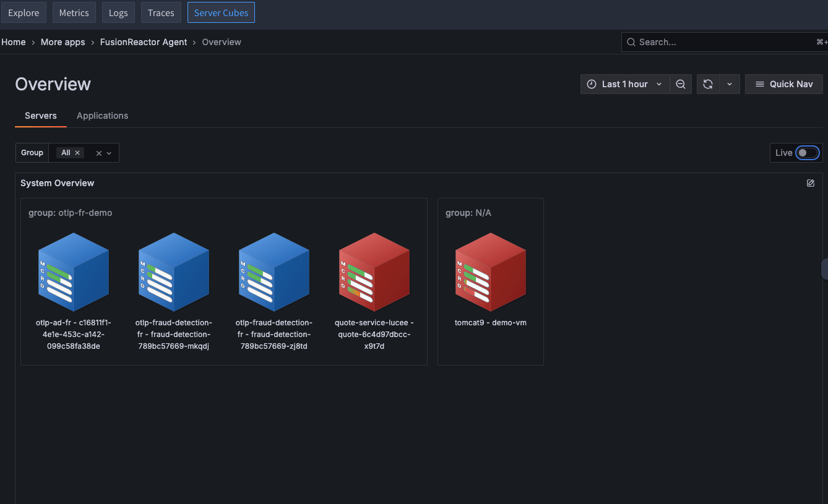Open the Quick Nav menu
Screen dimensions: 828x504
coord(783,84)
